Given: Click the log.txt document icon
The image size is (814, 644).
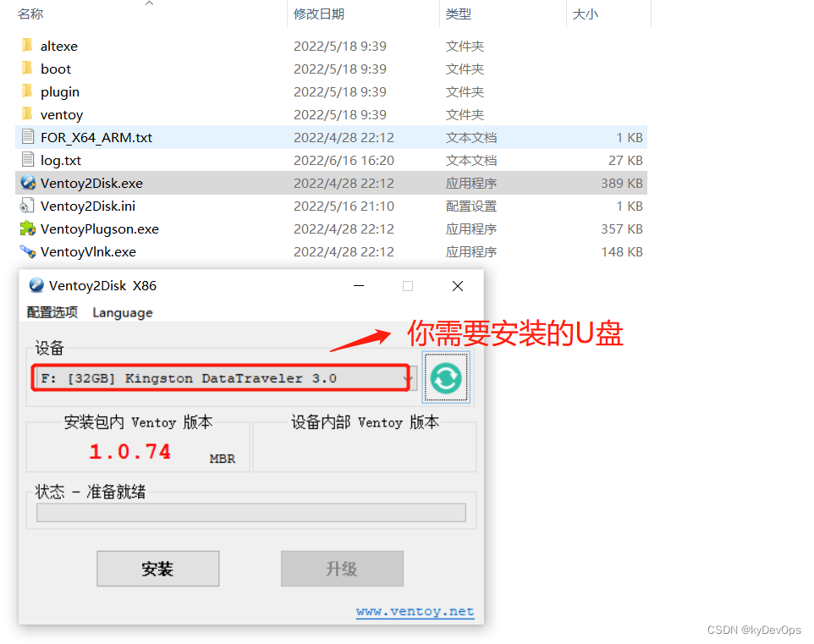Looking at the screenshot, I should pos(27,160).
